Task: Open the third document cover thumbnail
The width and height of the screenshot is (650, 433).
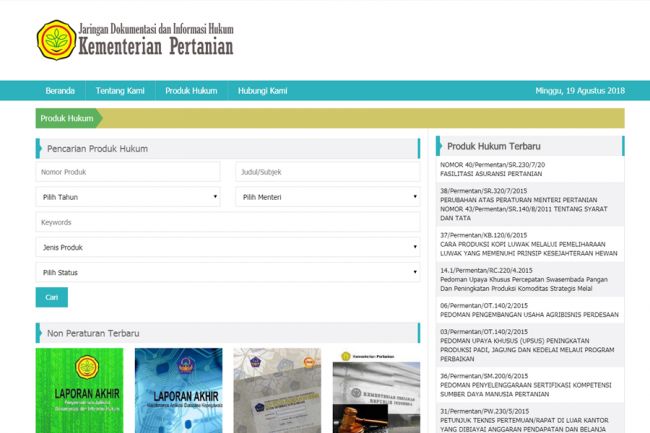Action: 277,390
